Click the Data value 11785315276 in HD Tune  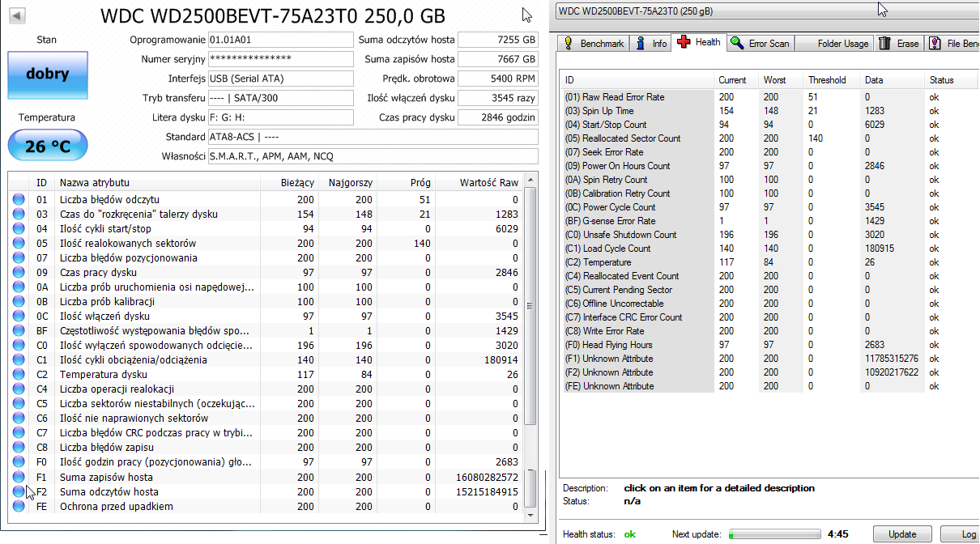tap(892, 359)
